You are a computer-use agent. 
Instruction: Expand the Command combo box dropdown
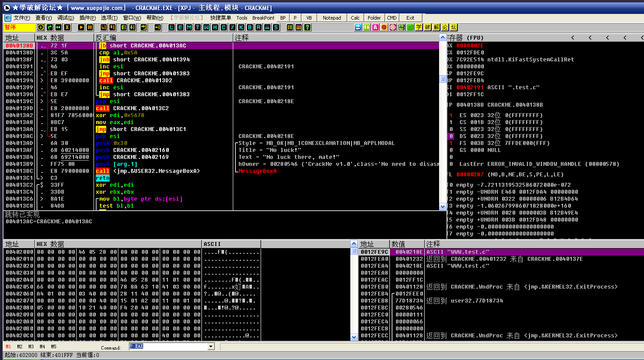[x=211, y=347]
